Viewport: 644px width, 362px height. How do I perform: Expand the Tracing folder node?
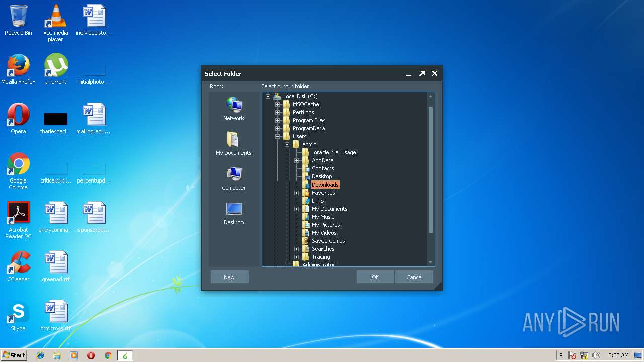click(296, 257)
